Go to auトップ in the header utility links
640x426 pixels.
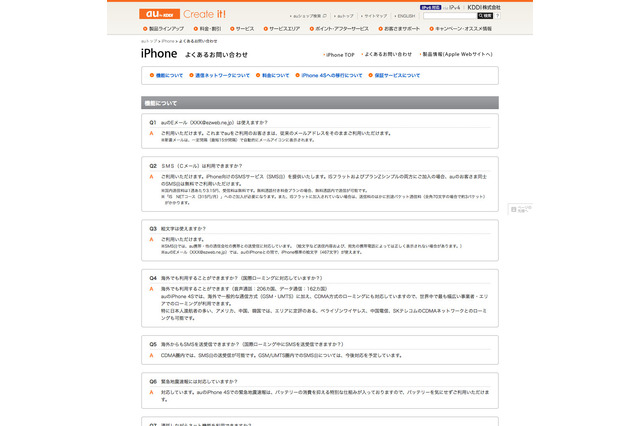(345, 16)
